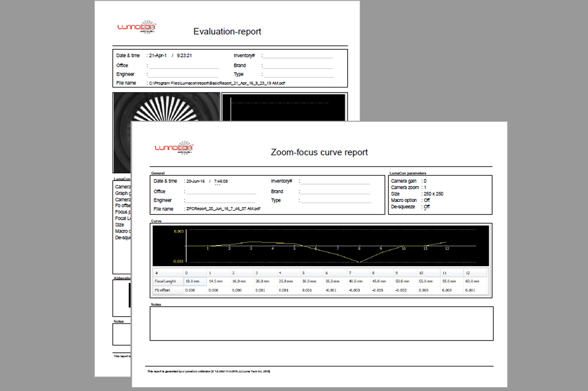Viewport: 588px width, 391px height.
Task: Click the Engineer field on the Evaluation-report
Action: pos(184,74)
